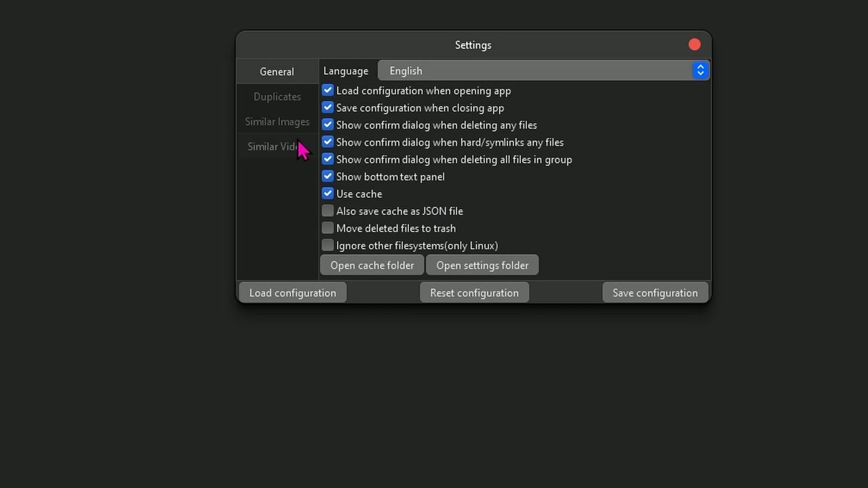868x488 pixels.
Task: Disable the Use cache option
Action: point(328,193)
